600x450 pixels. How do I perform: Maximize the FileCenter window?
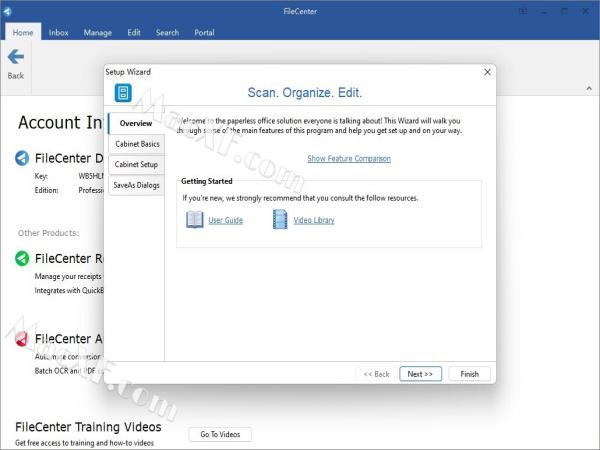[x=564, y=11]
